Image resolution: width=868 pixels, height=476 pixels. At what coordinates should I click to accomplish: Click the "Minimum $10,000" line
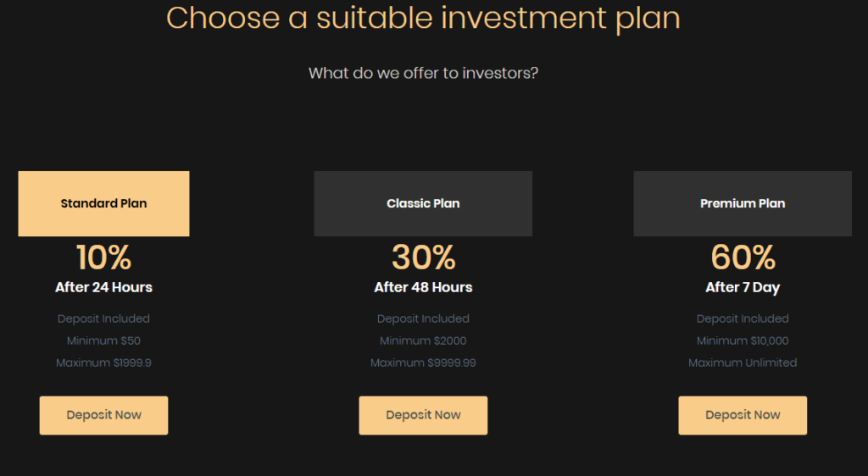pos(743,340)
